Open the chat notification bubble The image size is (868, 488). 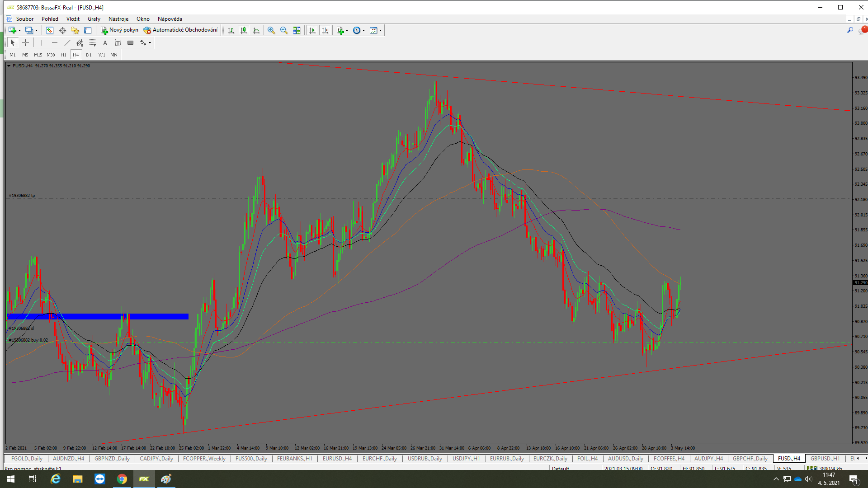[863, 30]
